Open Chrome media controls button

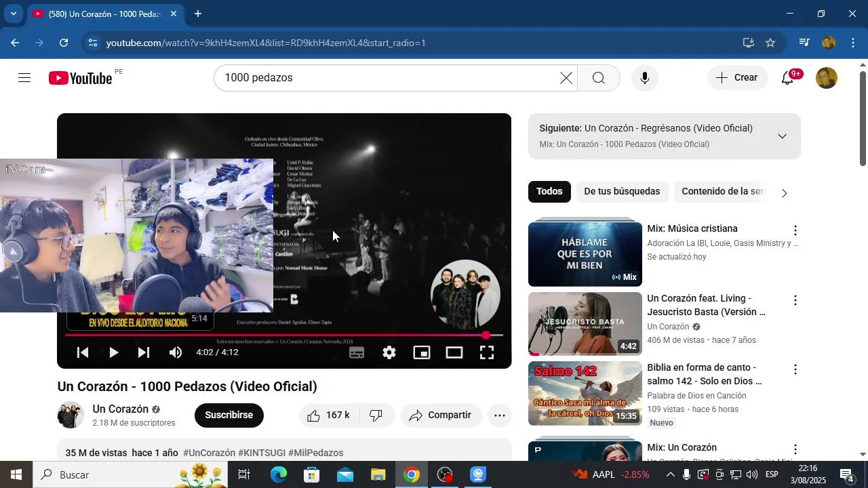coord(804,43)
